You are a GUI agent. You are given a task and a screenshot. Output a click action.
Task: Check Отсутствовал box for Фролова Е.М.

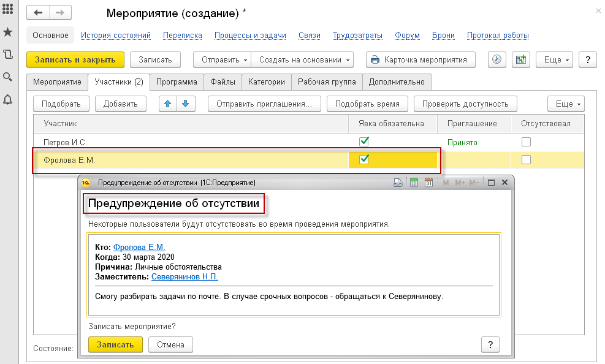click(x=526, y=160)
